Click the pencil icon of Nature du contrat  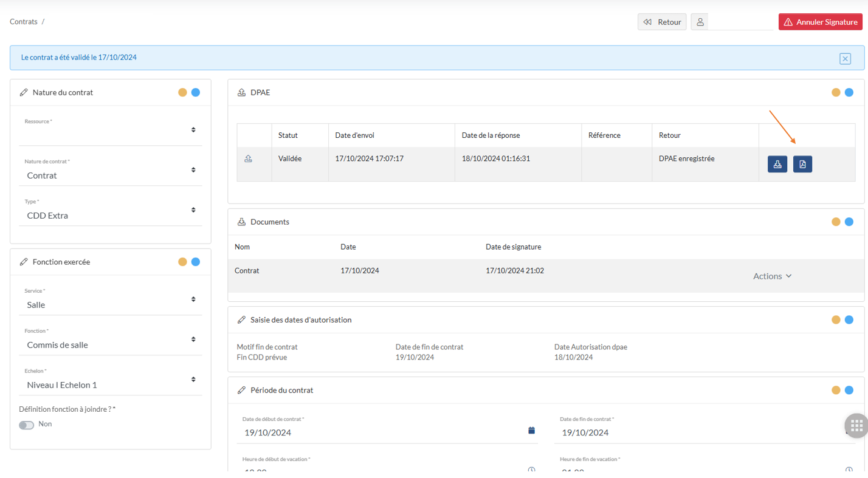(24, 92)
